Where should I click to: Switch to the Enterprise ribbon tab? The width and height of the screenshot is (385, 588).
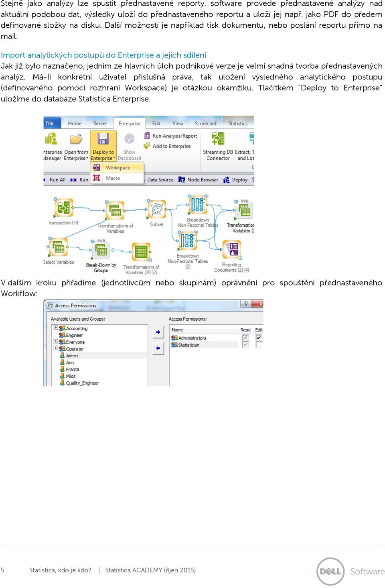pos(130,124)
